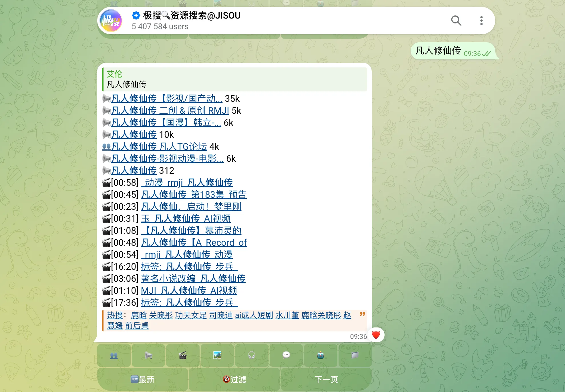
Task: Click the replied-to message quote by 艾伦
Action: point(234,79)
